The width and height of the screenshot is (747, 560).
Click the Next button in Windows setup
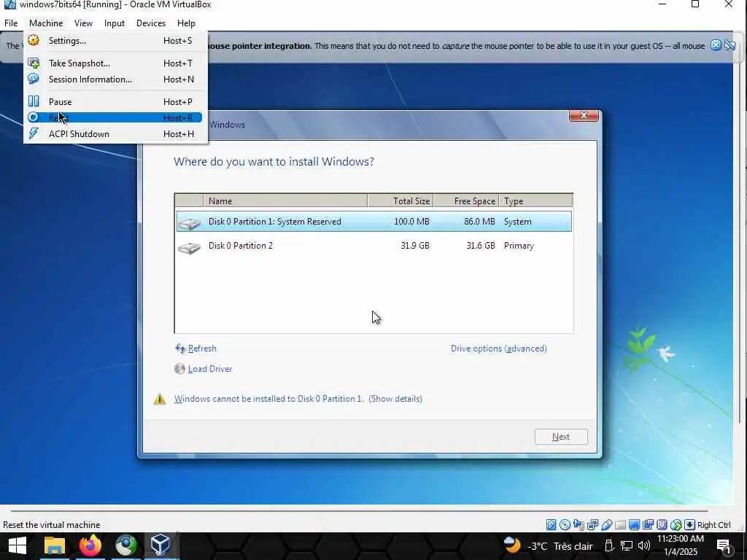click(561, 437)
